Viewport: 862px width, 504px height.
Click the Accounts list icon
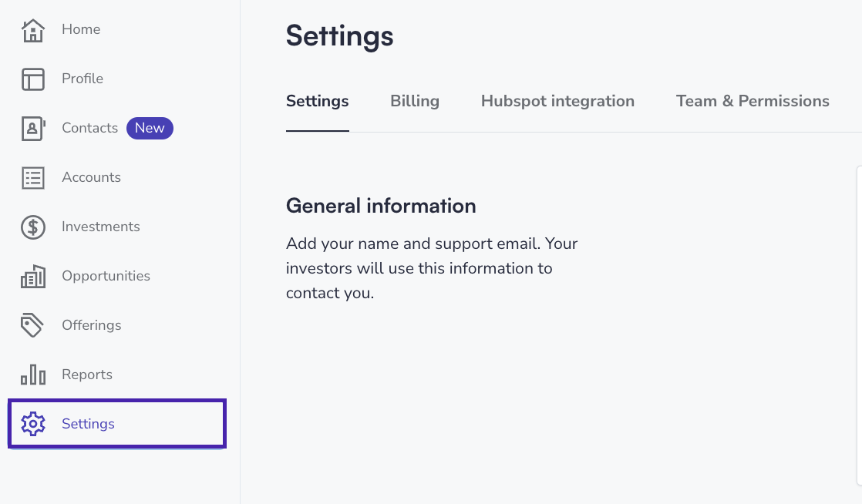pos(33,177)
